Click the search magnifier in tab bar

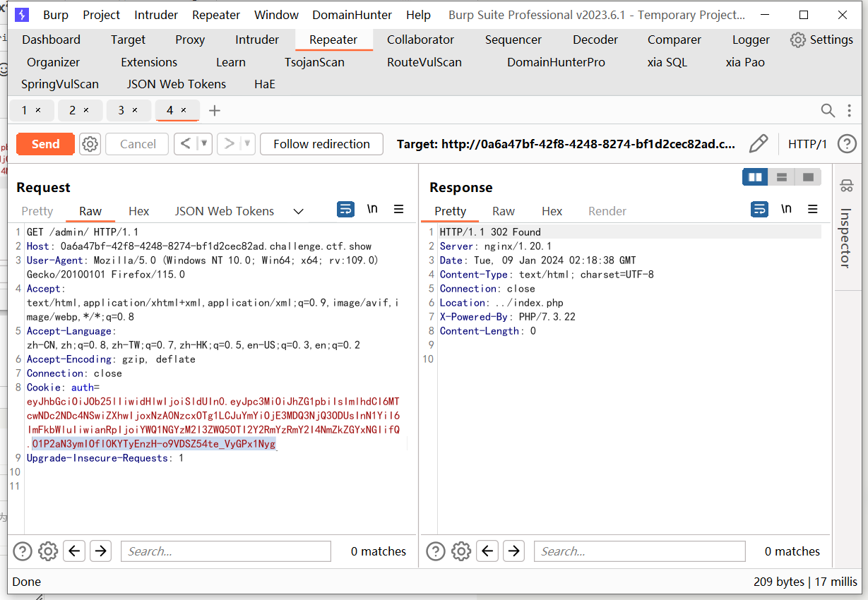click(828, 110)
